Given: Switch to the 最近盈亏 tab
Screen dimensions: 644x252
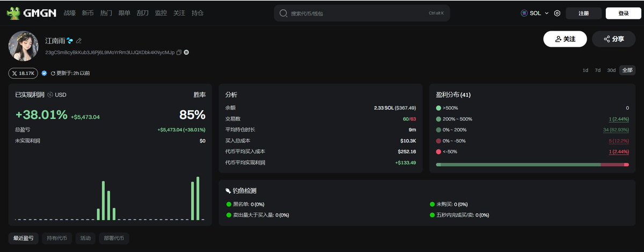Looking at the screenshot, I should click(24, 238).
